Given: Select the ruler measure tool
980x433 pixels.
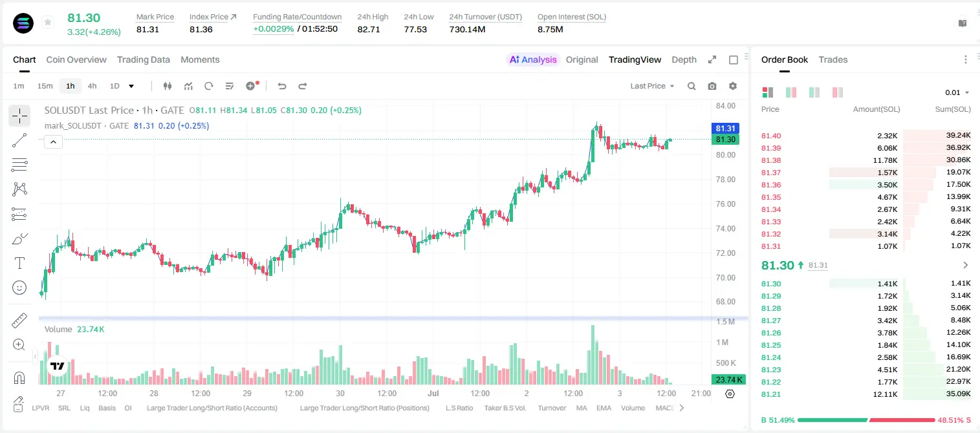Looking at the screenshot, I should (x=19, y=321).
